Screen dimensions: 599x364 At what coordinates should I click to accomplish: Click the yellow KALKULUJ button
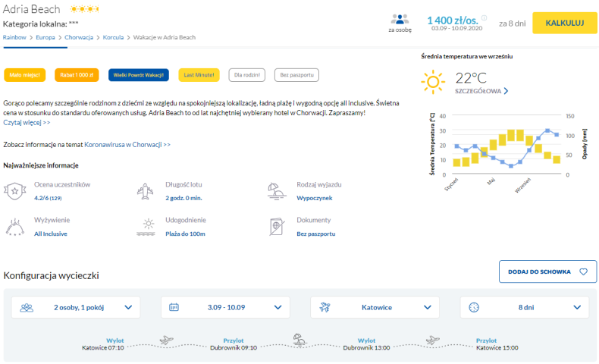pos(565,23)
